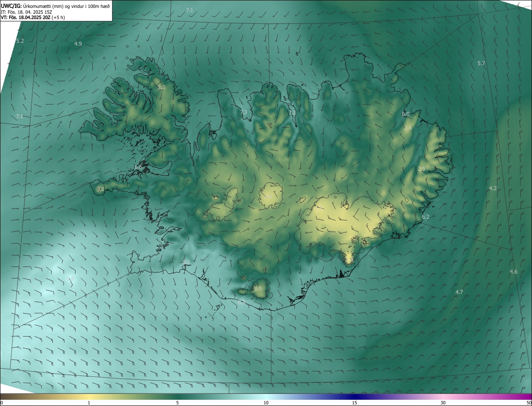Image resolution: width=532 pixels, height=406 pixels.
Task: Click the value label '4.7' over the sea
Action: pos(459,292)
